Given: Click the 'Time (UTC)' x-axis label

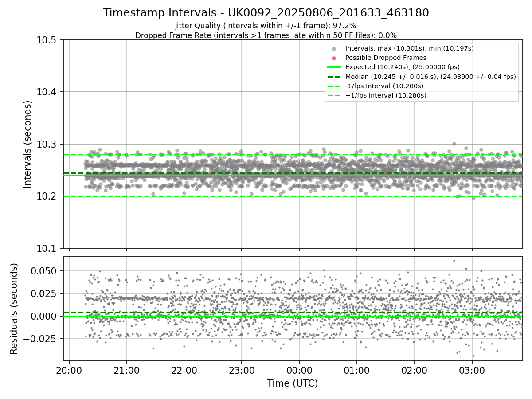Looking at the screenshot, I should click(x=292, y=383).
